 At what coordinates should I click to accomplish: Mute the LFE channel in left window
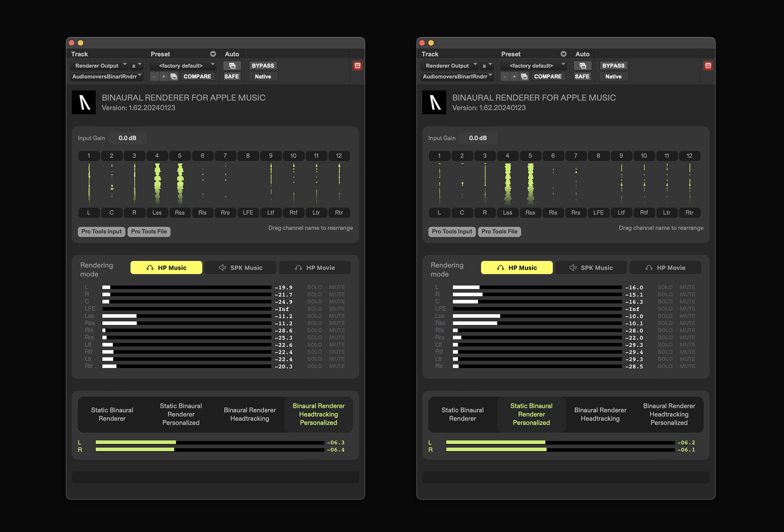pos(337,308)
